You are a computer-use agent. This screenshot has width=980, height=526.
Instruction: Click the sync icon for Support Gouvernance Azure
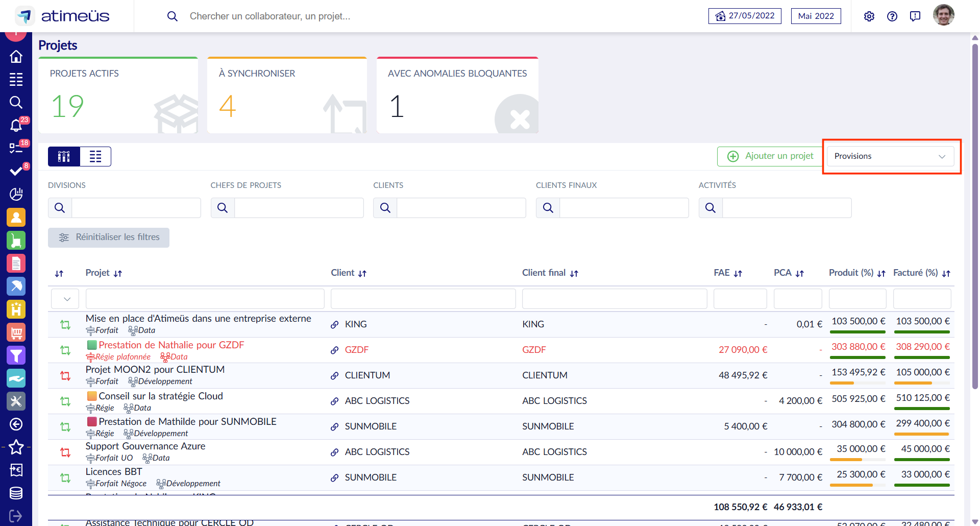pyautogui.click(x=65, y=452)
